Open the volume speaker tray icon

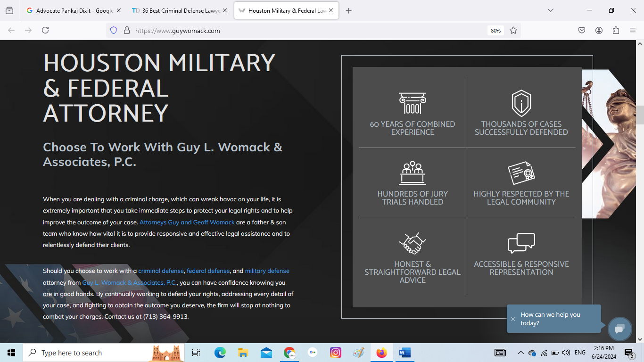[x=566, y=353]
